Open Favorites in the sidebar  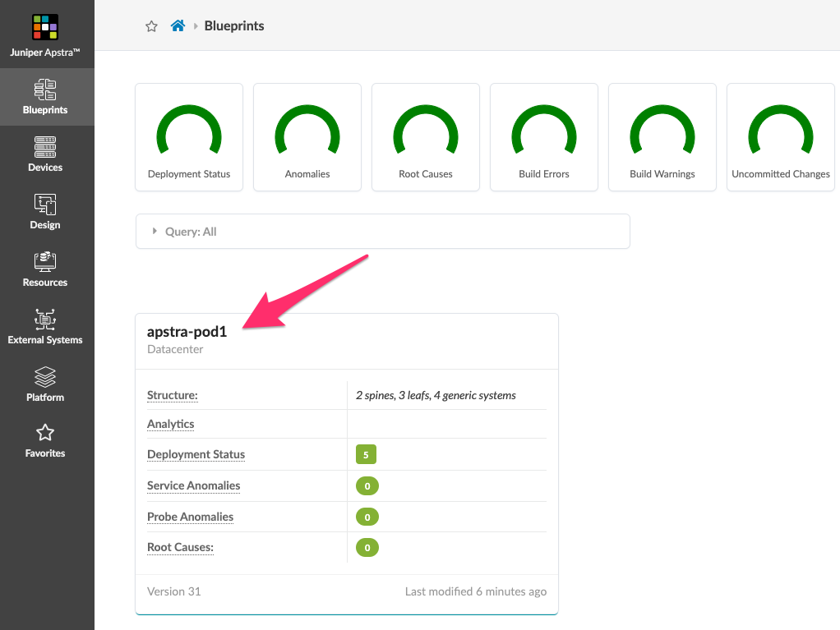[45, 440]
